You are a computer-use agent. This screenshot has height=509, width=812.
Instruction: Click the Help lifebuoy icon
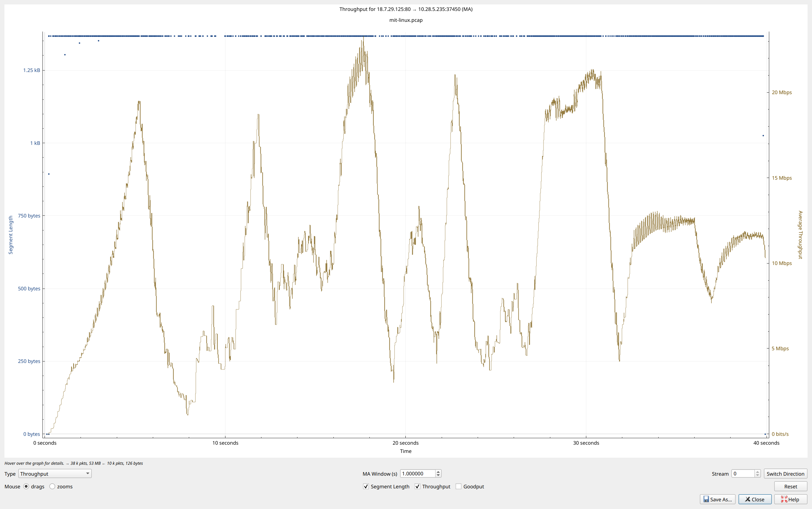click(x=784, y=499)
